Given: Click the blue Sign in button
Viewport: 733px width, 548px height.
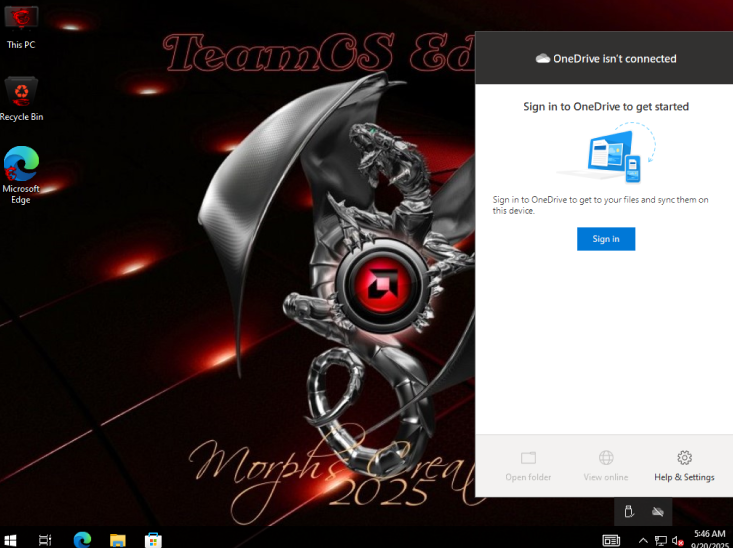Looking at the screenshot, I should click(x=606, y=239).
